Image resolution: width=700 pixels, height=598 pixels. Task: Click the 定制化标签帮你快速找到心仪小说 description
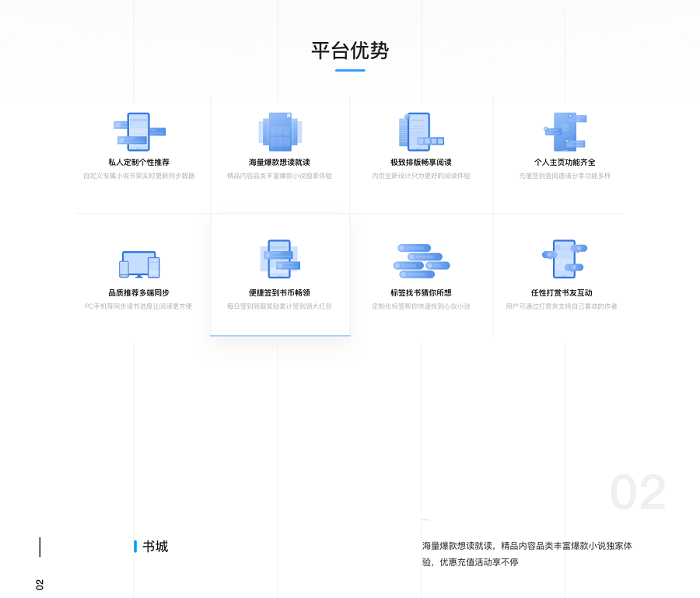coord(421,306)
